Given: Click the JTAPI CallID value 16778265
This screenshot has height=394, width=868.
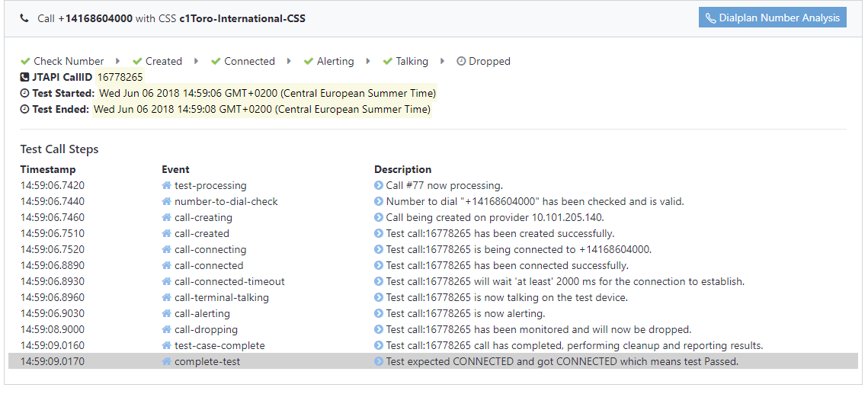Looking at the screenshot, I should [x=120, y=77].
